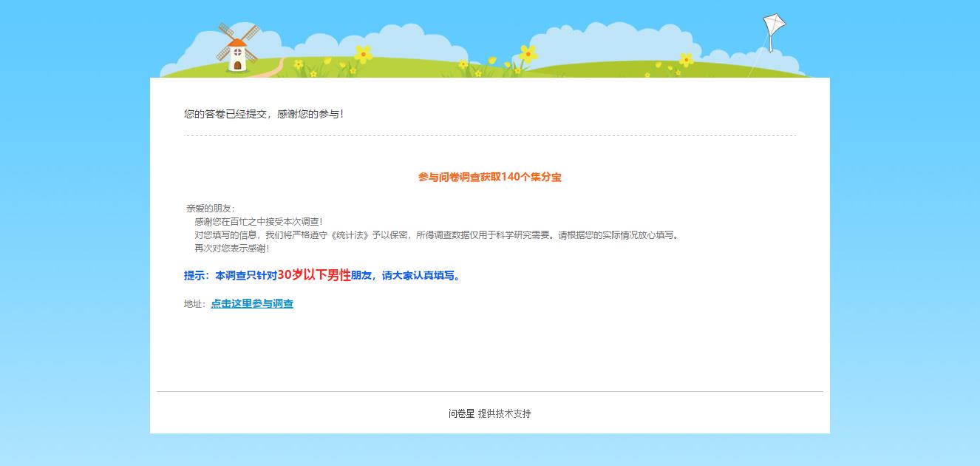Click the yellow flower nearest the kite
The width and height of the screenshot is (980, 466).
[686, 60]
